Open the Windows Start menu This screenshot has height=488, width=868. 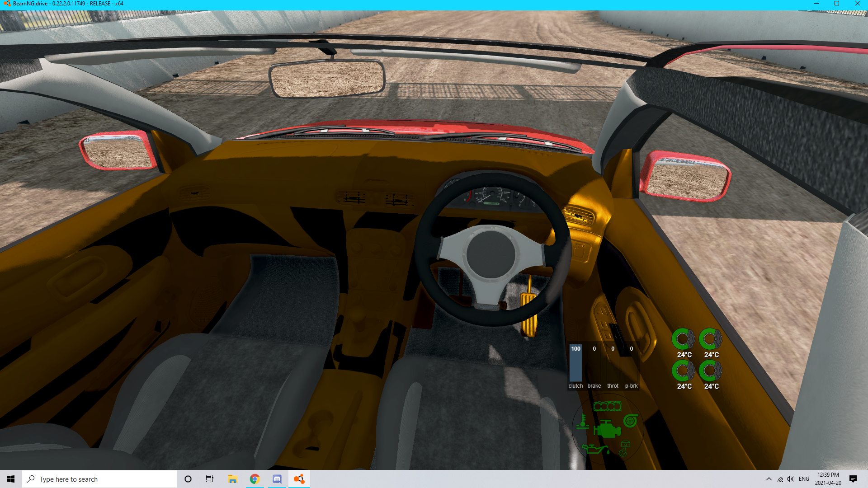pyautogui.click(x=11, y=479)
